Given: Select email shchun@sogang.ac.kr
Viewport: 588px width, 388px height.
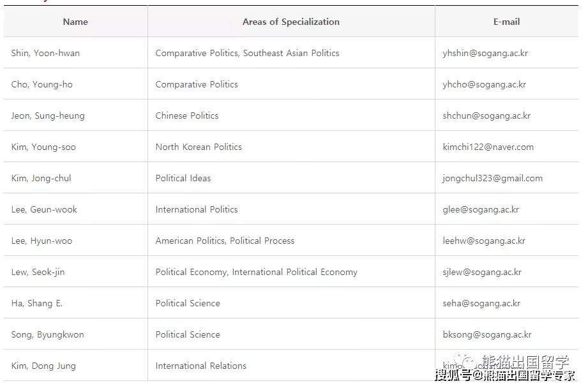Looking at the screenshot, I should pyautogui.click(x=486, y=116).
